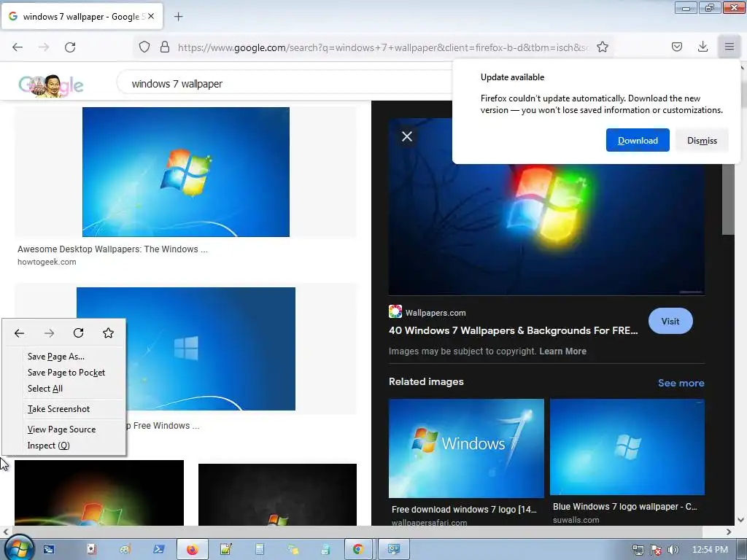747x560 pixels.
Task: Open the Downloads panel icon
Action: tap(703, 47)
